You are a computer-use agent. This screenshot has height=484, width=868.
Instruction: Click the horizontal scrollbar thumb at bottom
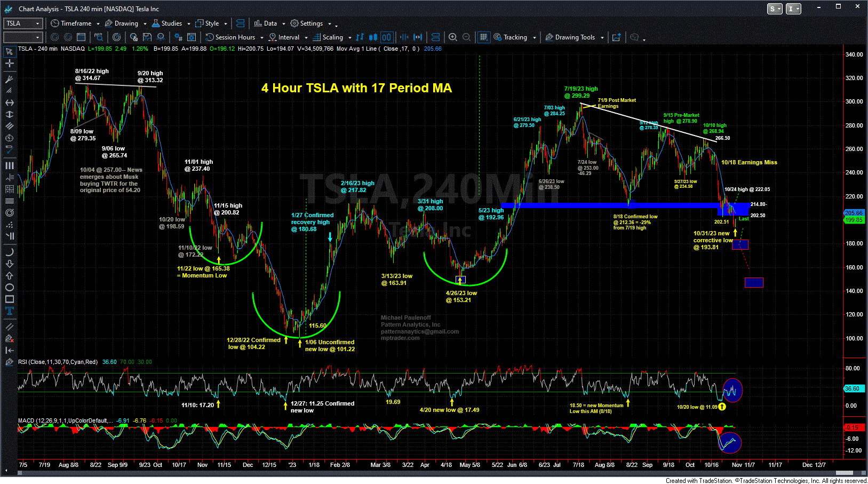843,473
